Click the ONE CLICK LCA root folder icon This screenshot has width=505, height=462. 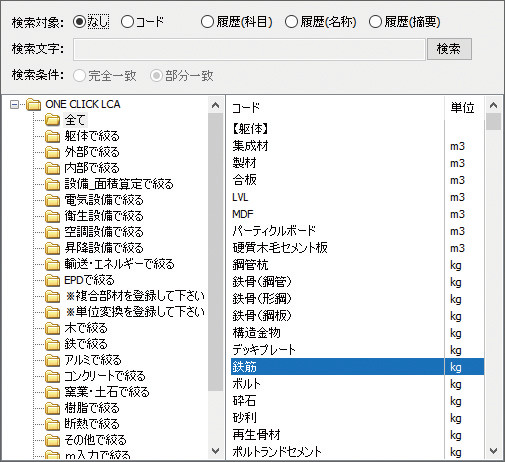tap(33, 104)
